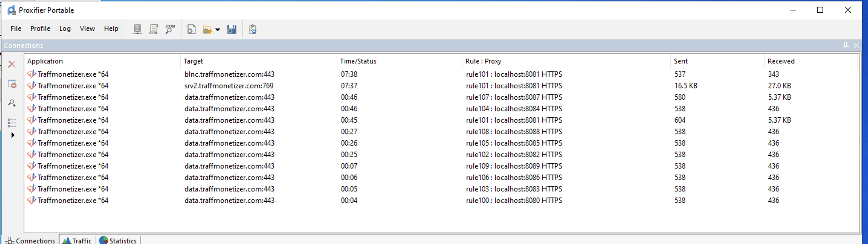868x244 pixels.
Task: Close the Connections panel
Action: click(856, 45)
